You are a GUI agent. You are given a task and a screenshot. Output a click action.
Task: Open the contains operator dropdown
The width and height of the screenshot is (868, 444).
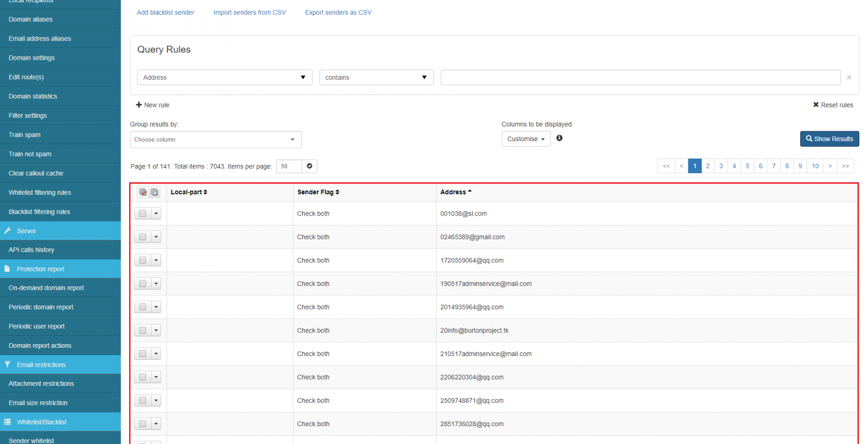[x=376, y=78]
